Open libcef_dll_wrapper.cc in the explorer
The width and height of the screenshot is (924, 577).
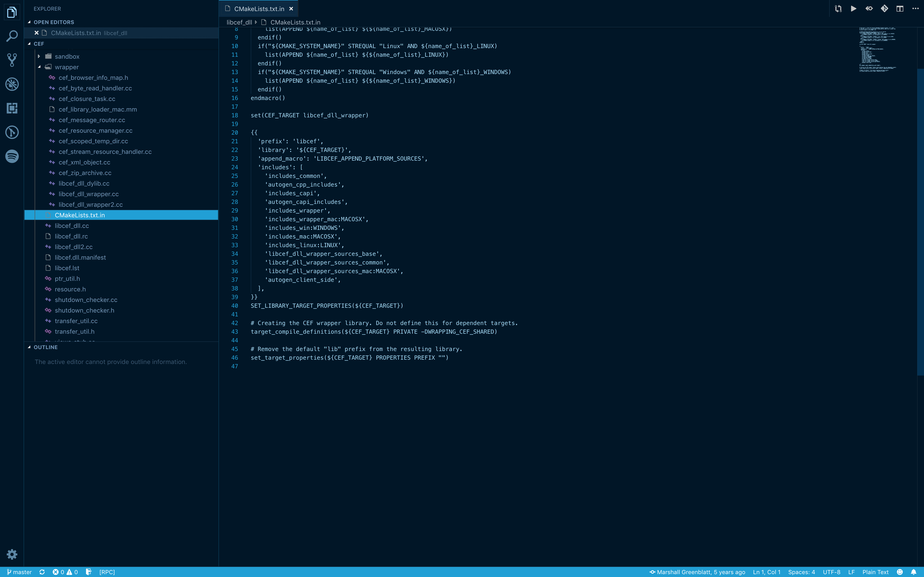pos(89,194)
